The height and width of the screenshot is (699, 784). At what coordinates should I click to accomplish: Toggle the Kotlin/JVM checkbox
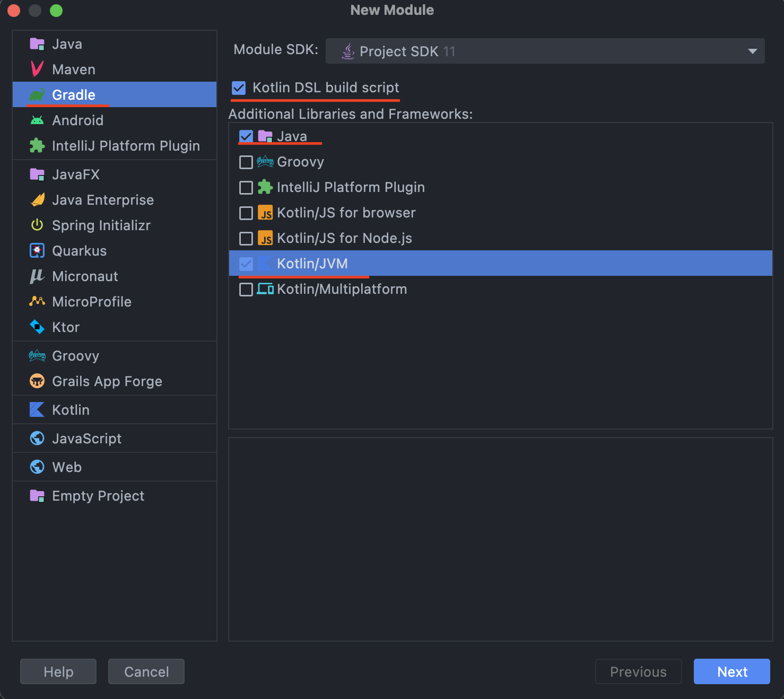(246, 264)
